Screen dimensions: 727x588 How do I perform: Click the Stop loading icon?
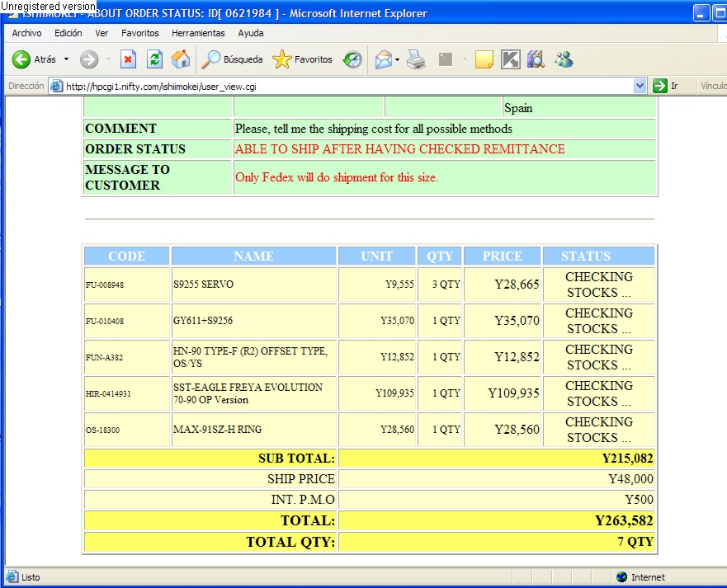pos(128,59)
